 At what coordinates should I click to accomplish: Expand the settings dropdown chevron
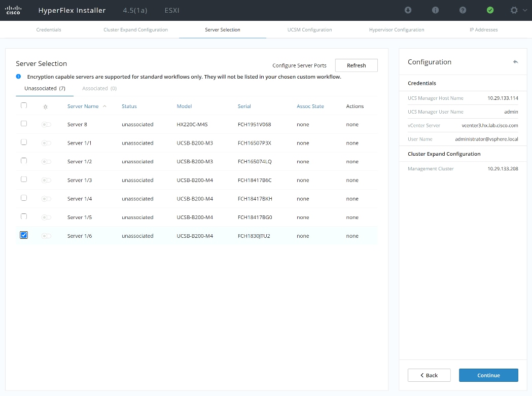pos(525,10)
